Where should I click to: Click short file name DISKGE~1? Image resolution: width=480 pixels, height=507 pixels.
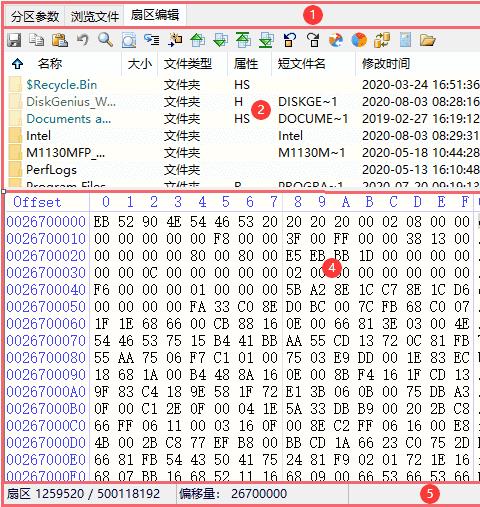click(308, 102)
